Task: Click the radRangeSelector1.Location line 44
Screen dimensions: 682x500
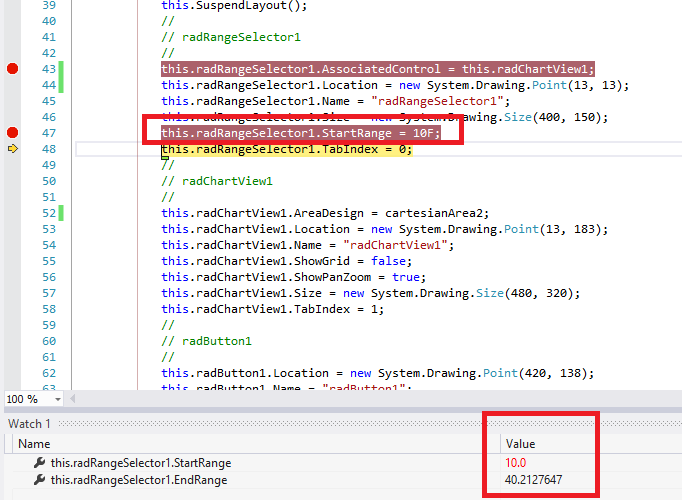Action: coord(395,85)
